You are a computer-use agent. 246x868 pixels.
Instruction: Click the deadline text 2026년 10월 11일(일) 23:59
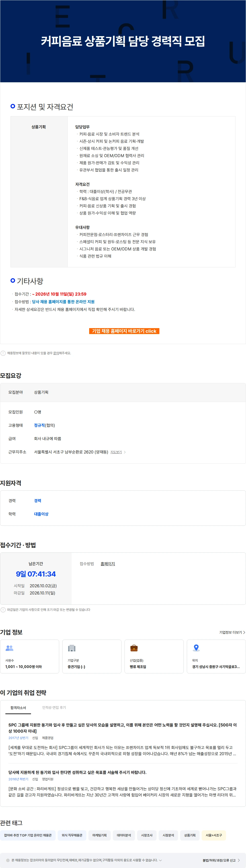(x=61, y=294)
